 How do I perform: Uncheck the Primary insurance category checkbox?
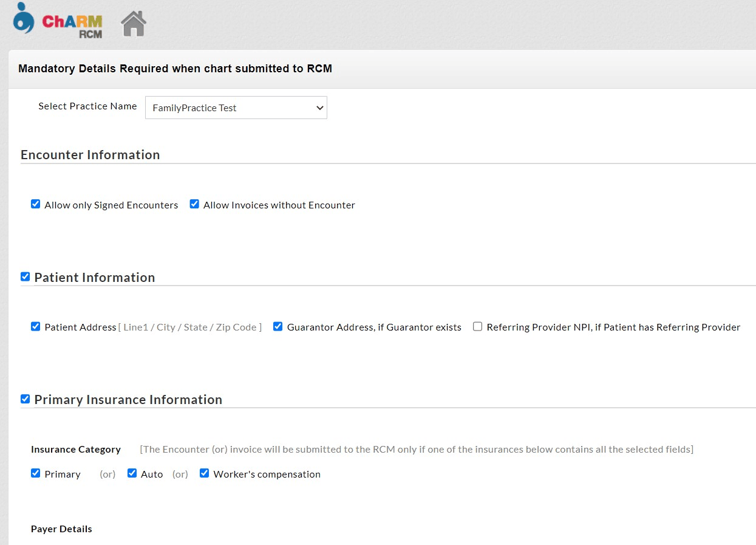[36, 473]
